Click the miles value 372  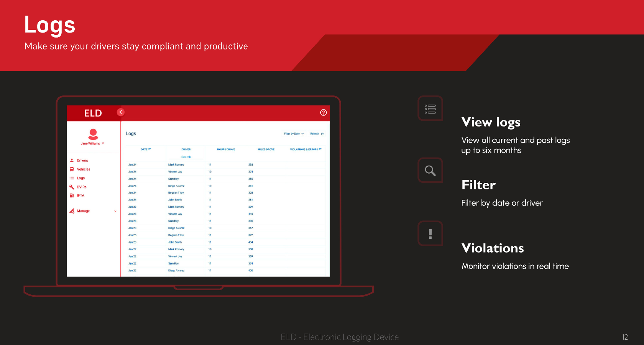point(251,235)
